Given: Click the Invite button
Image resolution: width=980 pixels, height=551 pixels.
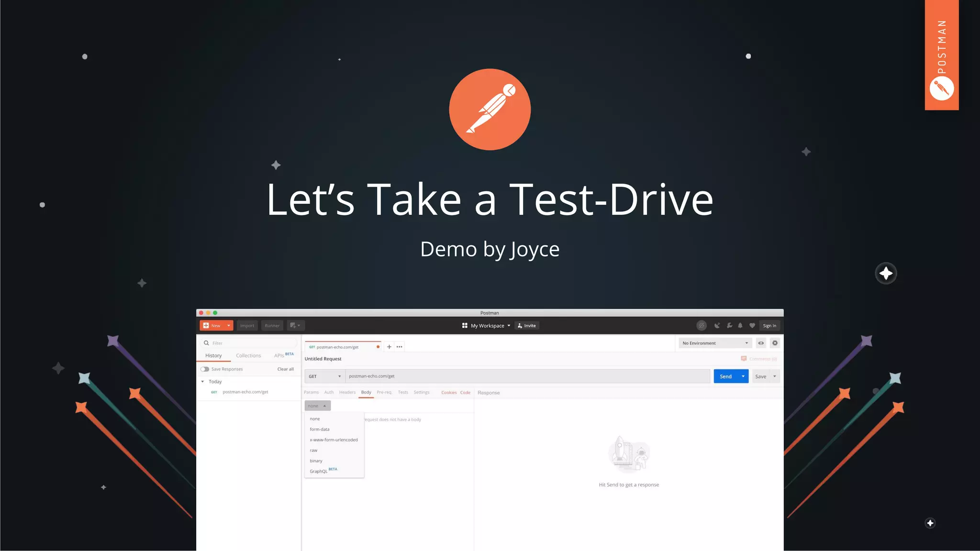Looking at the screenshot, I should (527, 326).
